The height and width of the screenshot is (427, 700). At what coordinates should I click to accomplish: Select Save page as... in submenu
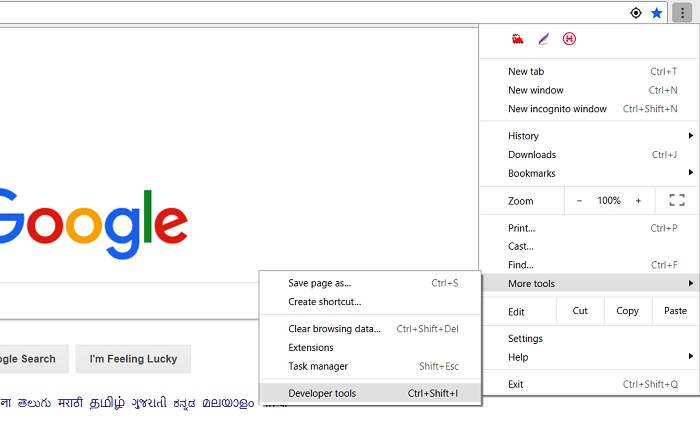click(370, 283)
